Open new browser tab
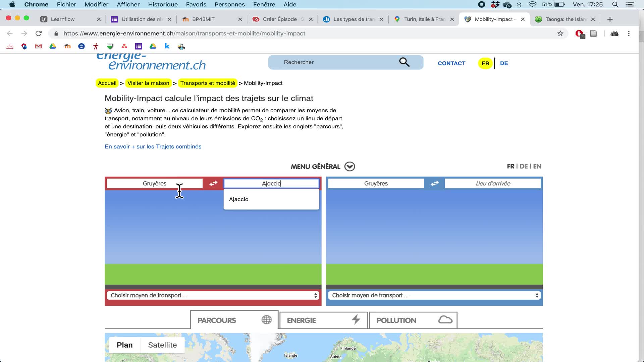The image size is (644, 362). point(610,19)
